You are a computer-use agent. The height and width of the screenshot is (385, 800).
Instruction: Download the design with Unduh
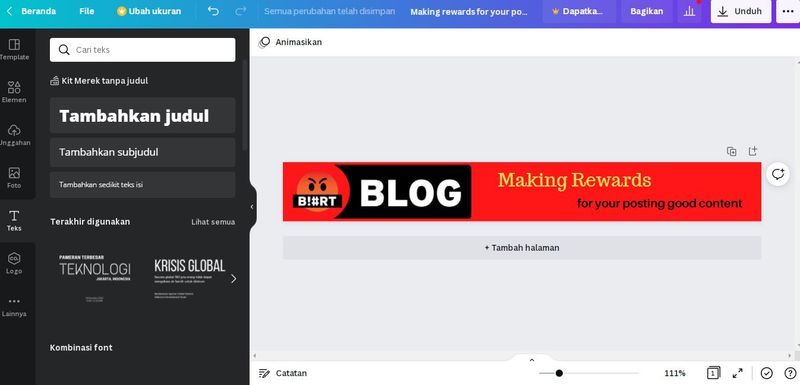click(x=740, y=11)
